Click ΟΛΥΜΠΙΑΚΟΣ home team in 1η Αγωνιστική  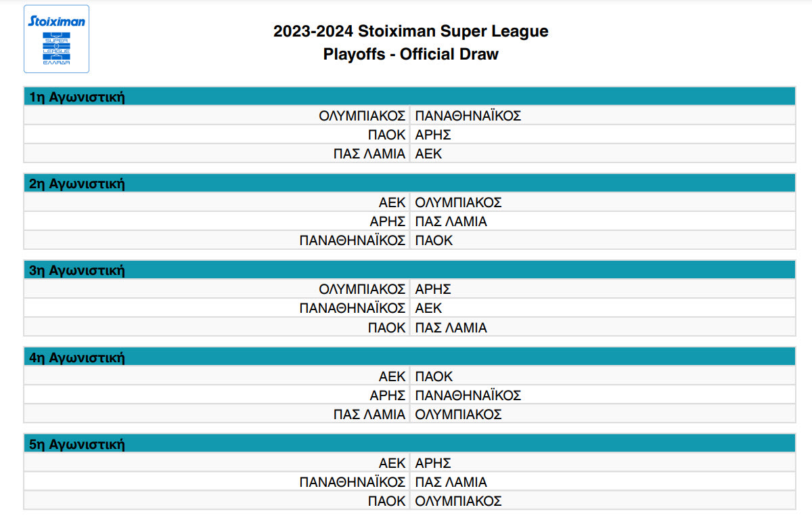[362, 116]
